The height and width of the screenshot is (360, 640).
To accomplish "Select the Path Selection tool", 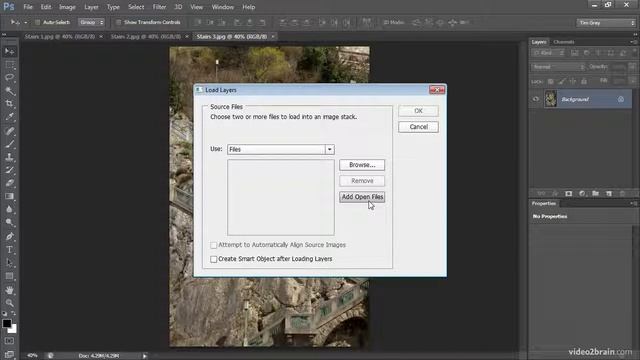I will click(9, 263).
